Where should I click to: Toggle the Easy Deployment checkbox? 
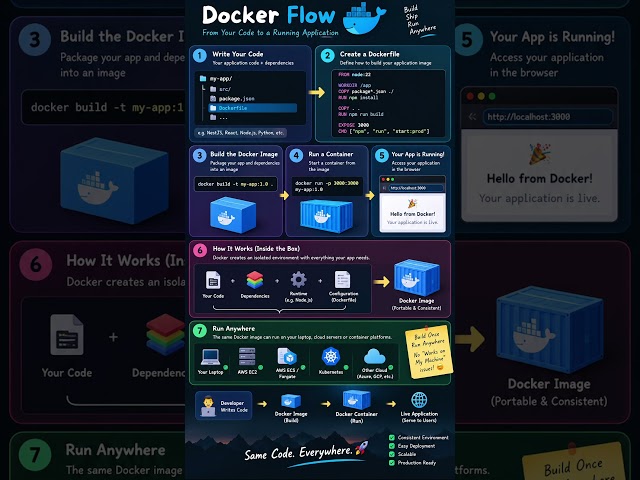(392, 446)
